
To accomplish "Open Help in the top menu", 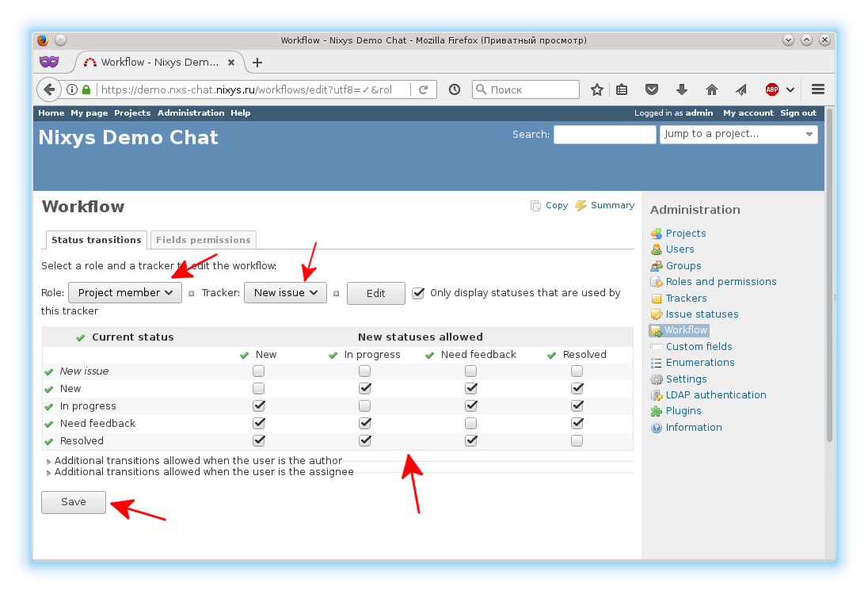I will [240, 113].
